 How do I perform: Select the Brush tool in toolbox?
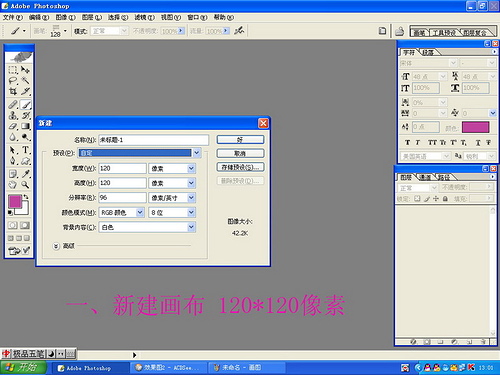(x=25, y=105)
